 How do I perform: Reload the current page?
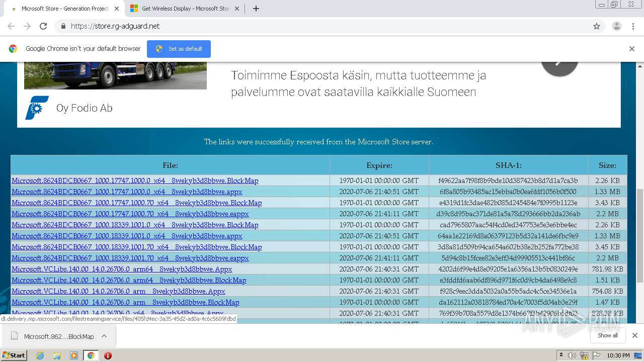(43, 26)
